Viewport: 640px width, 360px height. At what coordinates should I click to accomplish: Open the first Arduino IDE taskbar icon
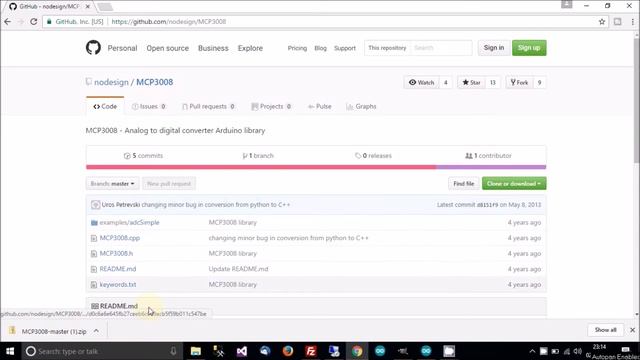click(x=380, y=351)
